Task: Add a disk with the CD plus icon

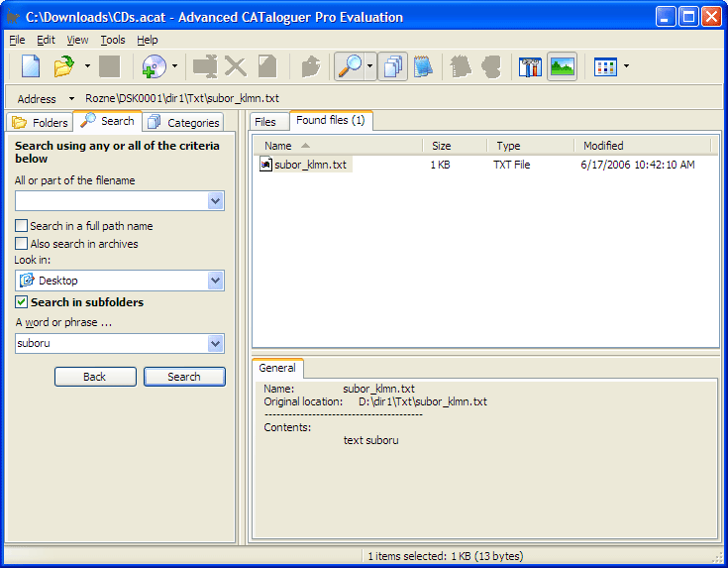Action: click(155, 66)
